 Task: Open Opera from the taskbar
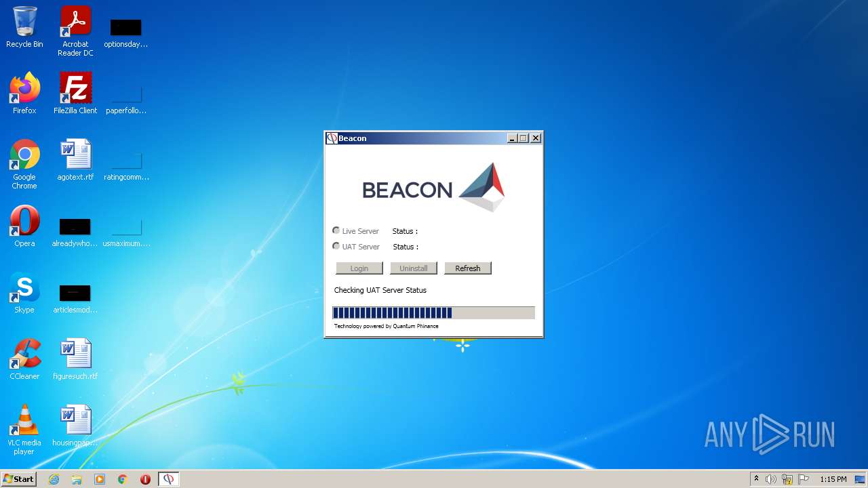(x=145, y=479)
